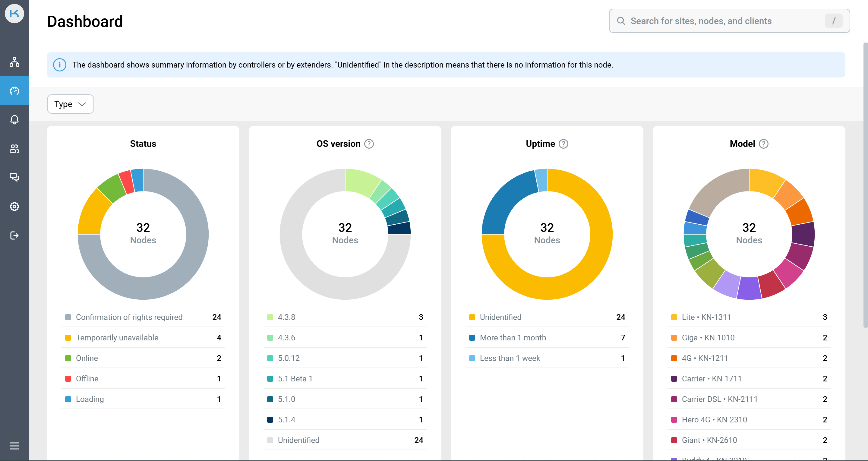Open the chat messages icon
The height and width of the screenshot is (461, 868).
(14, 177)
